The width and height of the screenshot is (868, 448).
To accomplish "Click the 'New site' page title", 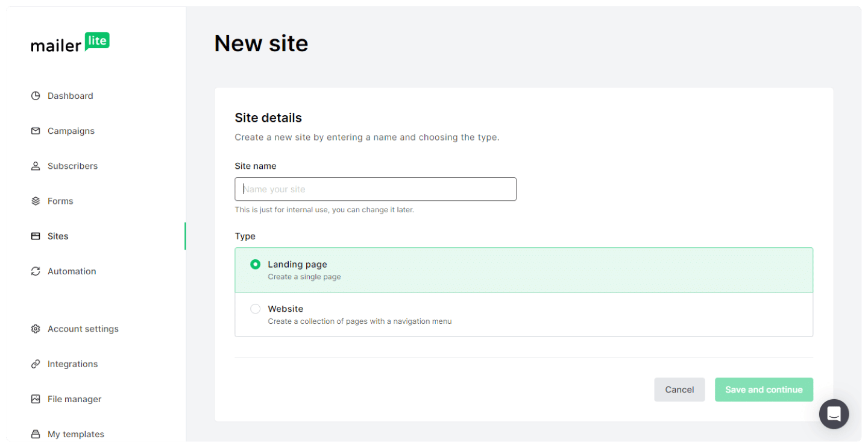I will (x=261, y=43).
